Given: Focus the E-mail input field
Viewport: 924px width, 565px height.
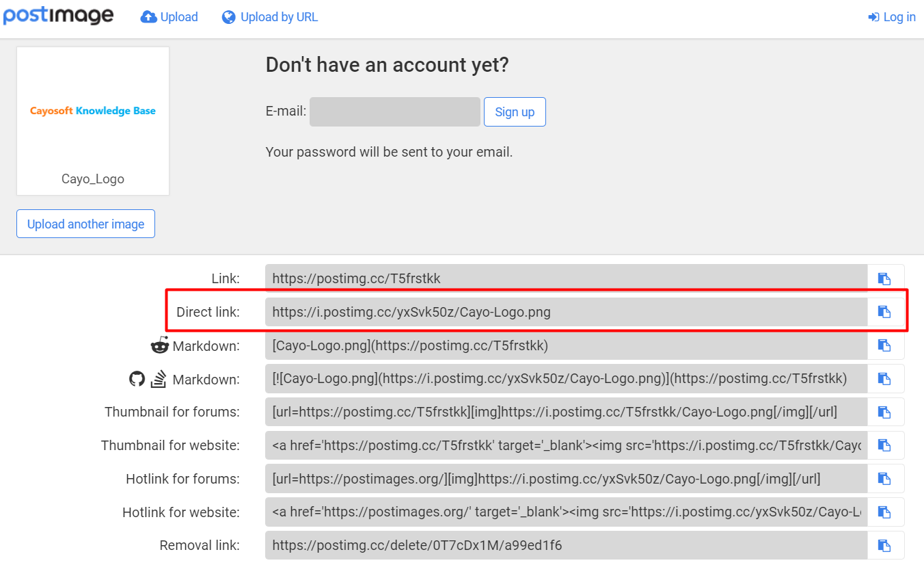Looking at the screenshot, I should 395,111.
